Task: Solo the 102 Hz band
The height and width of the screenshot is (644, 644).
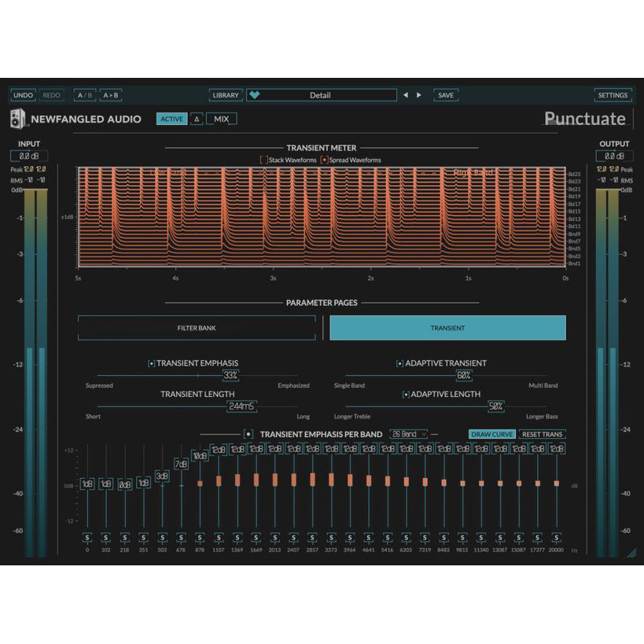Action: [x=106, y=538]
